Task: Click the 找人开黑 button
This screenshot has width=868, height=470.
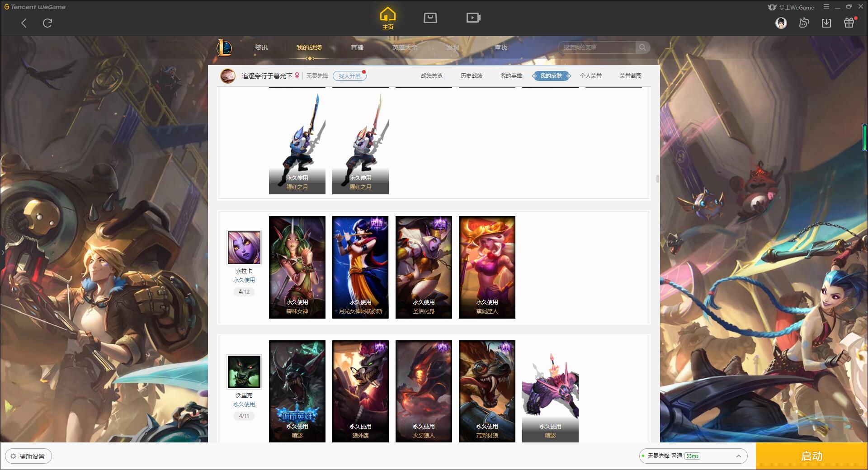Action: click(x=350, y=76)
